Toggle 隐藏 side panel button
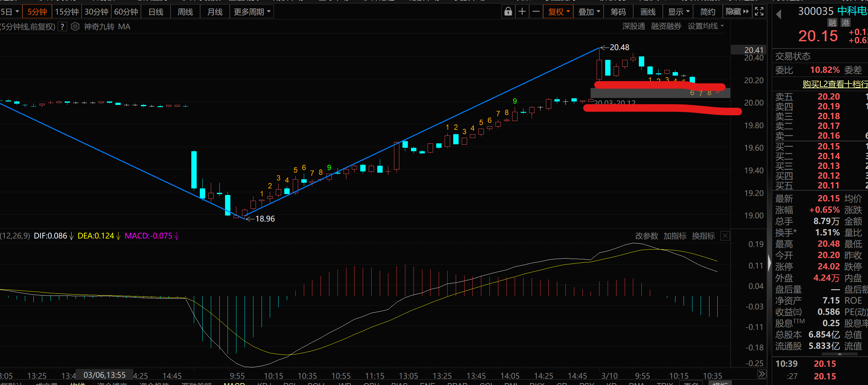Image resolution: width=868 pixels, height=385 pixels. click(x=737, y=12)
